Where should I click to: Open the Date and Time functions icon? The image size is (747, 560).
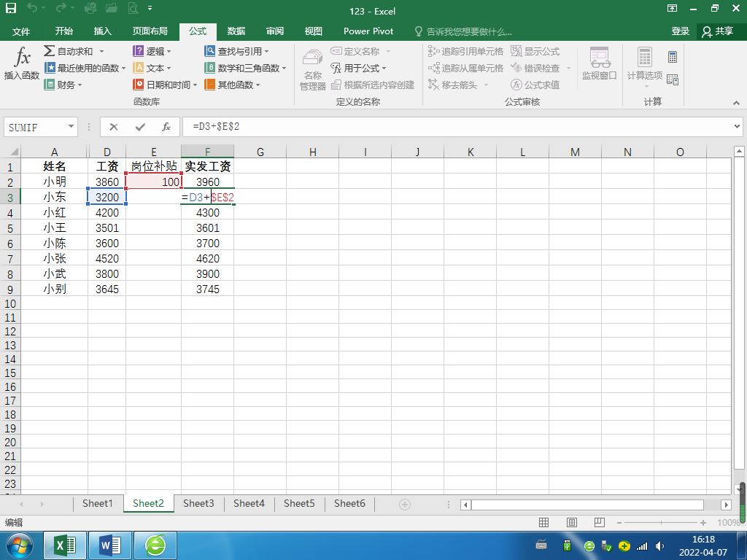(x=138, y=85)
